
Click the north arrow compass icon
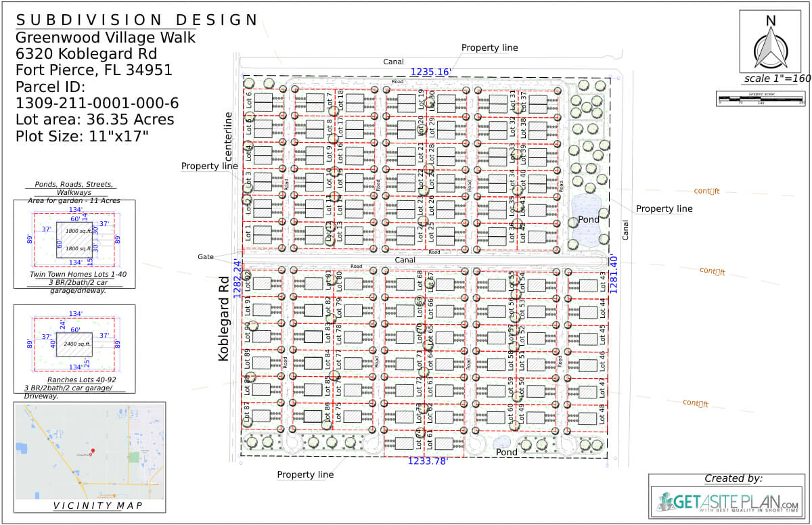pyautogui.click(x=769, y=45)
